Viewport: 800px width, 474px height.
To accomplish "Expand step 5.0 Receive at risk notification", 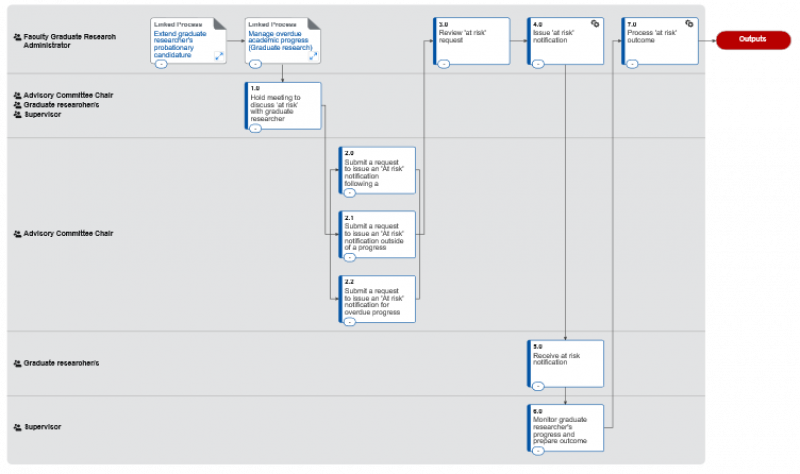I will [538, 387].
